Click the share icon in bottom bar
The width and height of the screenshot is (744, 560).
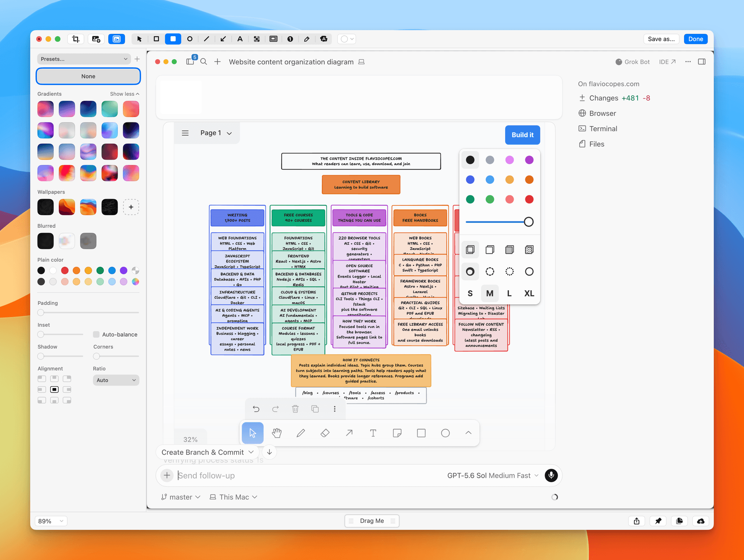636,521
